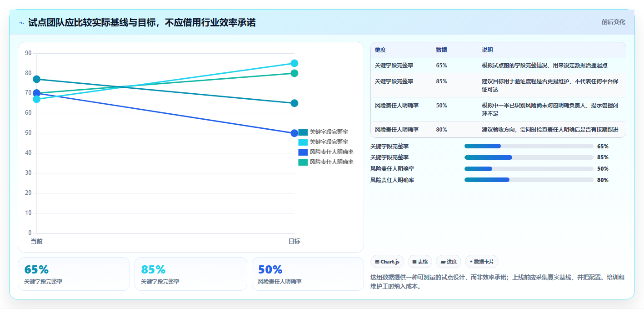The height and width of the screenshot is (309, 644).
Task: Click the 90 y-axis tick label
Action: 28,53
